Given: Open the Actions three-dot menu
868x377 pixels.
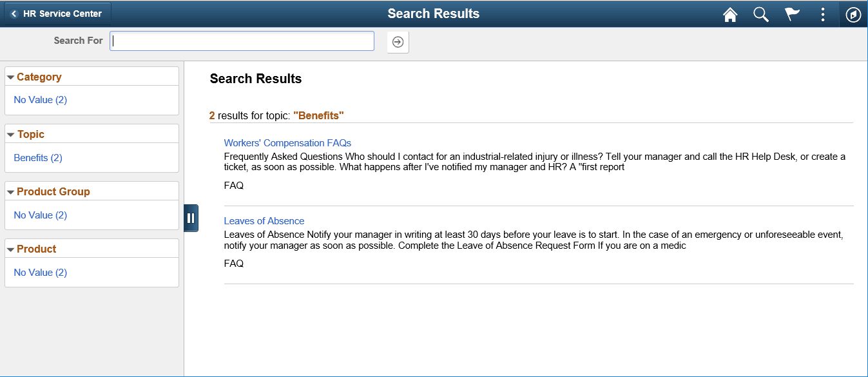Looking at the screenshot, I should (x=823, y=14).
